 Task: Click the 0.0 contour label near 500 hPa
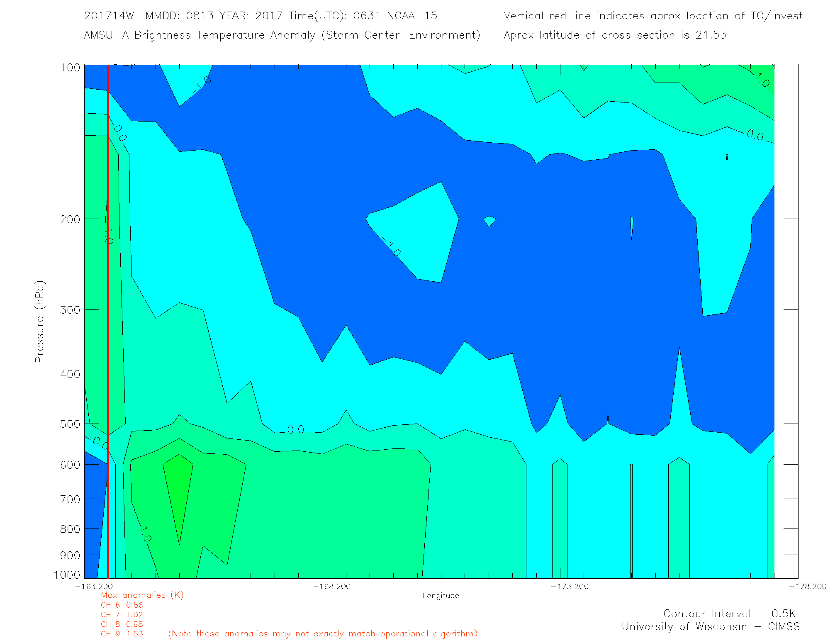click(296, 429)
